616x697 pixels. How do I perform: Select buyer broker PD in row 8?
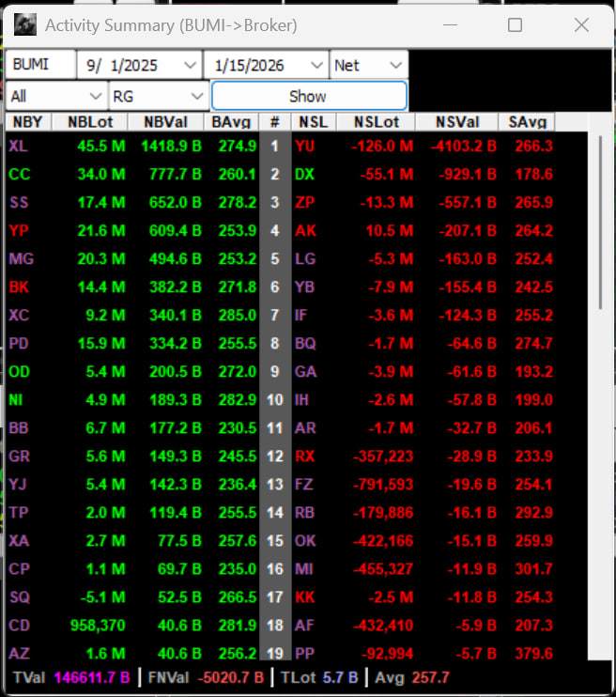click(x=19, y=343)
